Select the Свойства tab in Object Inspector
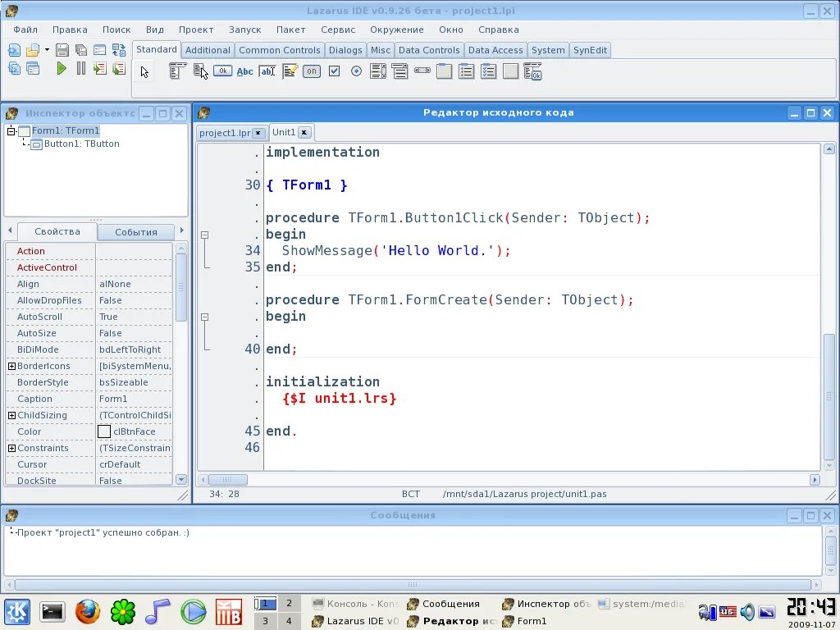The width and height of the screenshot is (840, 630). (57, 231)
